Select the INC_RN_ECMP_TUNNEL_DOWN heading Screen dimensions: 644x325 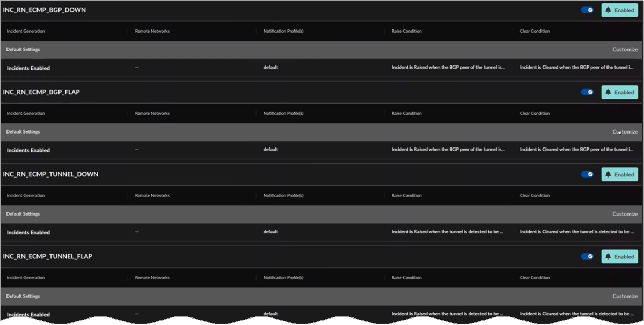tap(50, 174)
